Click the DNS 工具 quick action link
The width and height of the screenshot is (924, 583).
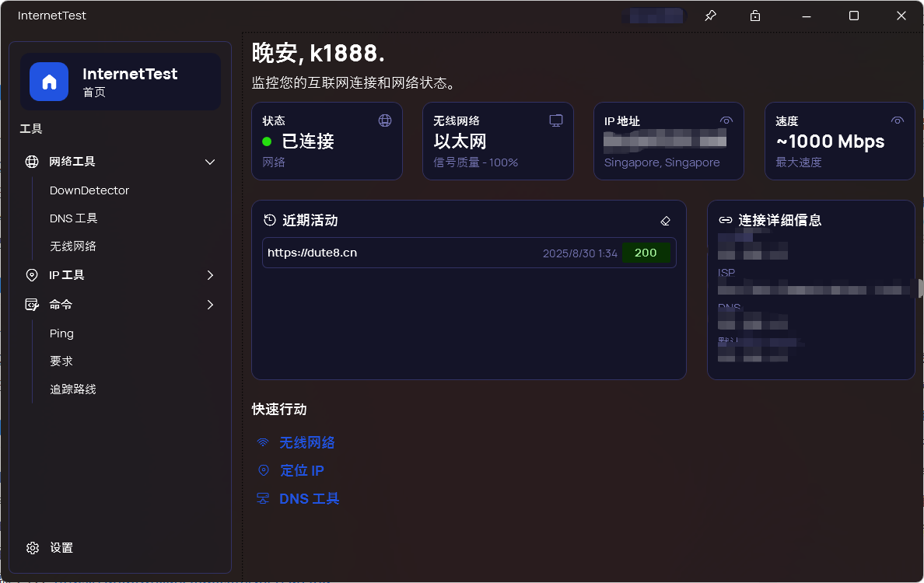(x=310, y=499)
